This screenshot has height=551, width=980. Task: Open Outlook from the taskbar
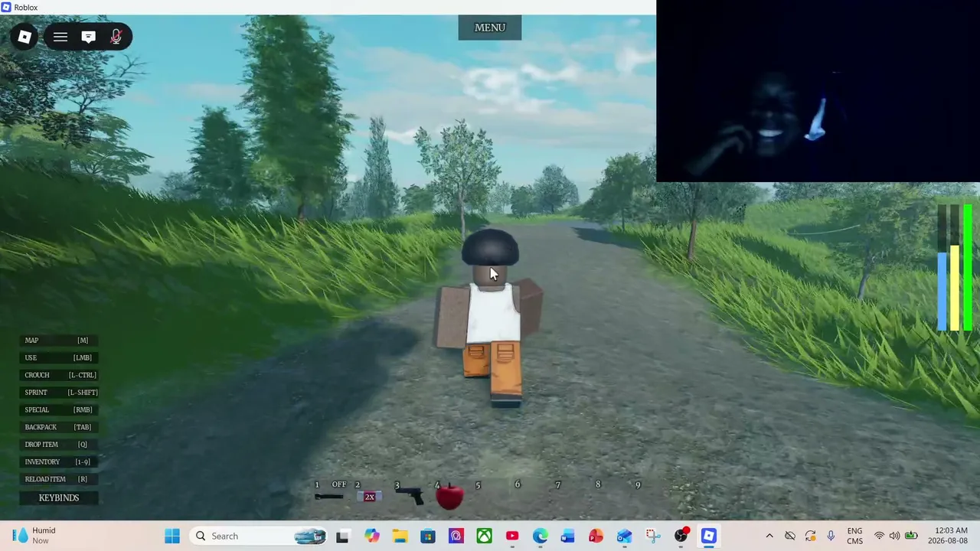[x=624, y=536]
